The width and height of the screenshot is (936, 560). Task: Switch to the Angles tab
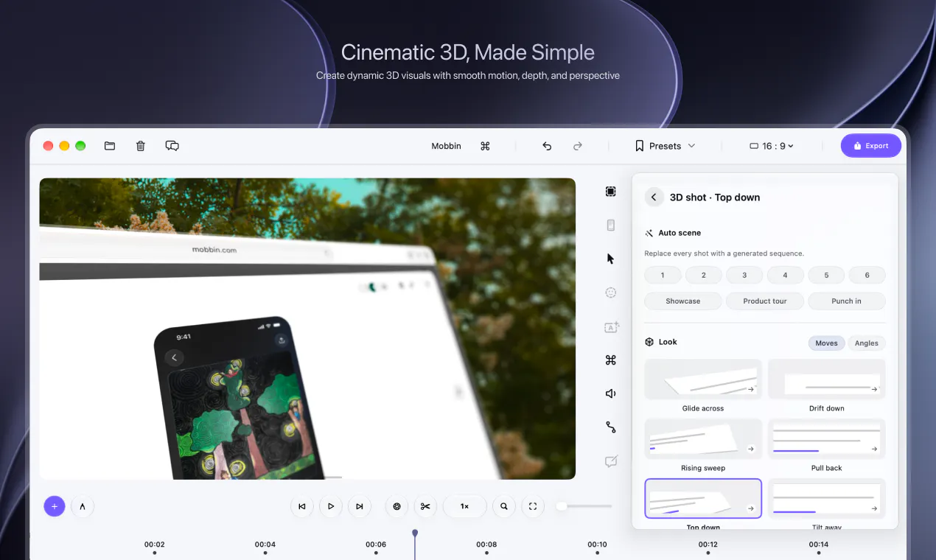(867, 343)
